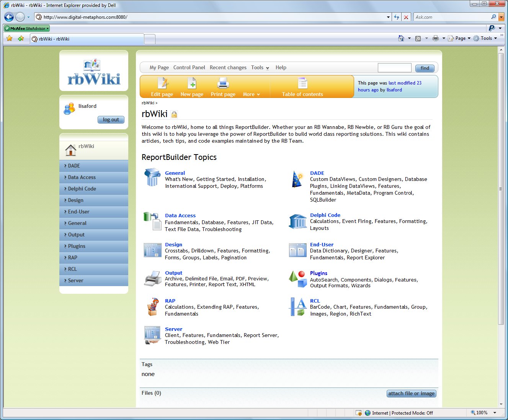Open the address bar history dropdown arrow
The image size is (508, 420).
pyautogui.click(x=388, y=17)
